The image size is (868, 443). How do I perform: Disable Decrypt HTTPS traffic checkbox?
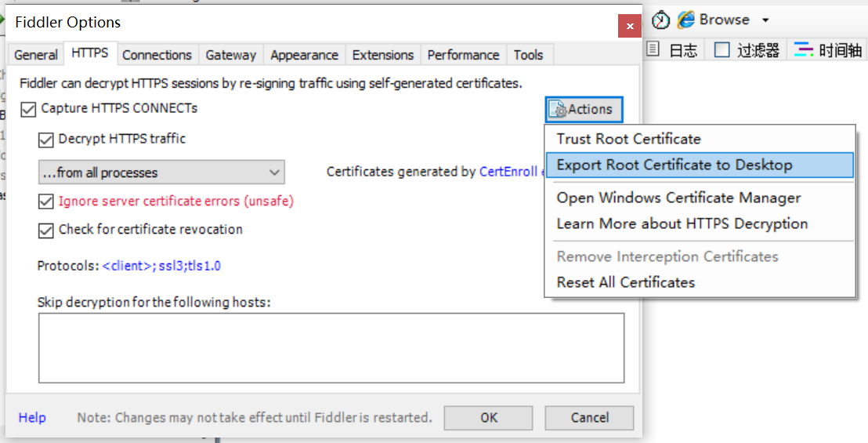click(46, 140)
